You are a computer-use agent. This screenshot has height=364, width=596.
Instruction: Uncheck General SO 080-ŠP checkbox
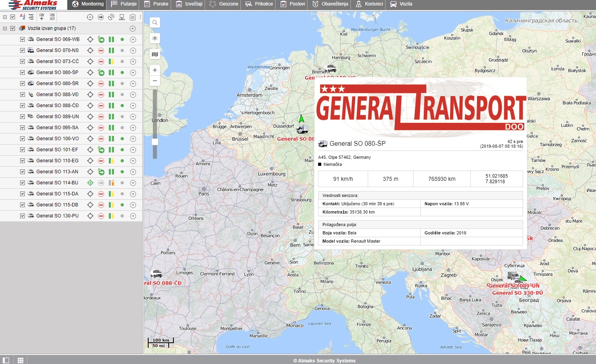tap(22, 72)
